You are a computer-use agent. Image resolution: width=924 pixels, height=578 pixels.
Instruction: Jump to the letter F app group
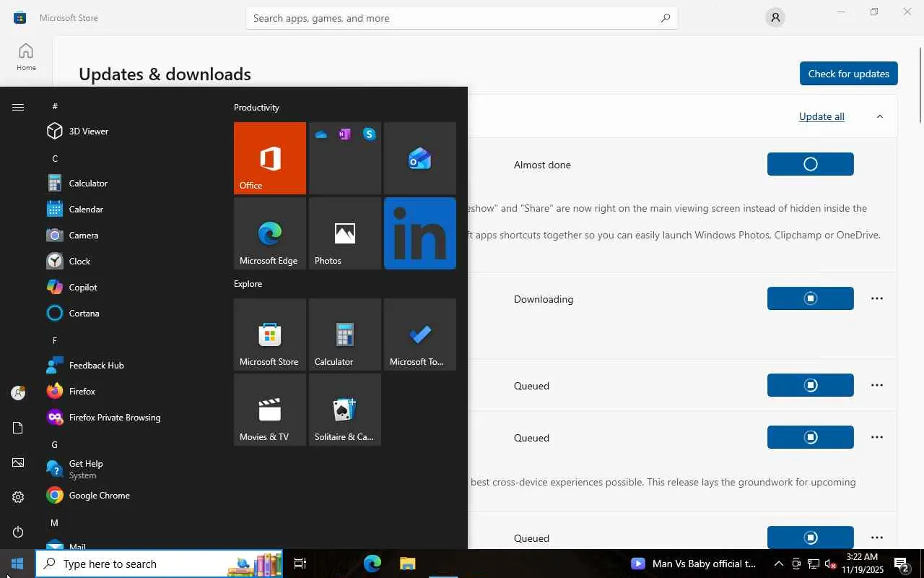55,340
